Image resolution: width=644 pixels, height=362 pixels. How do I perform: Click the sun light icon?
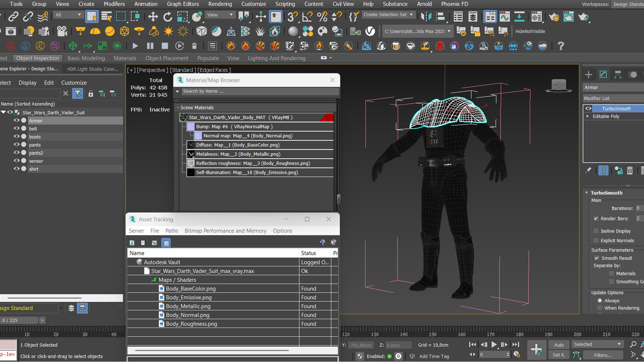click(168, 31)
